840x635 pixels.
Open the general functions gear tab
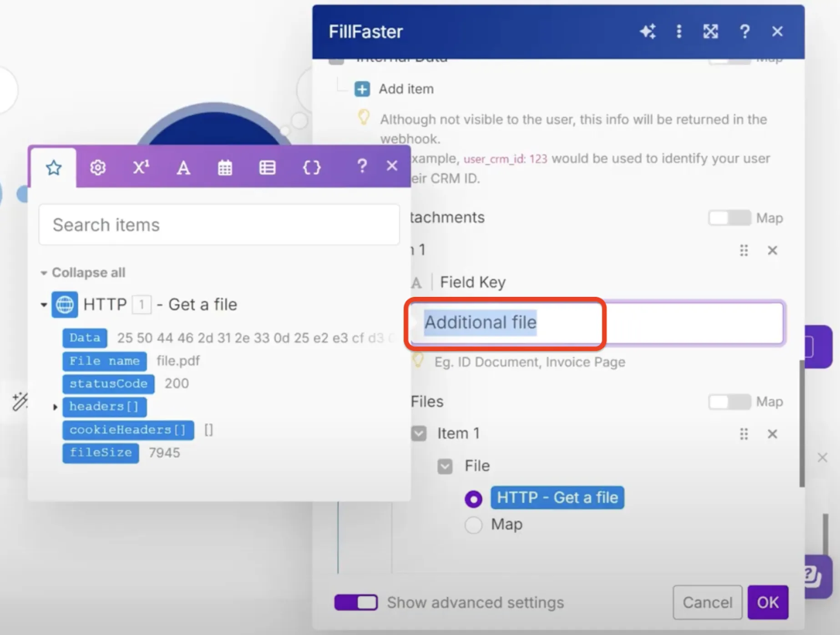coord(98,167)
